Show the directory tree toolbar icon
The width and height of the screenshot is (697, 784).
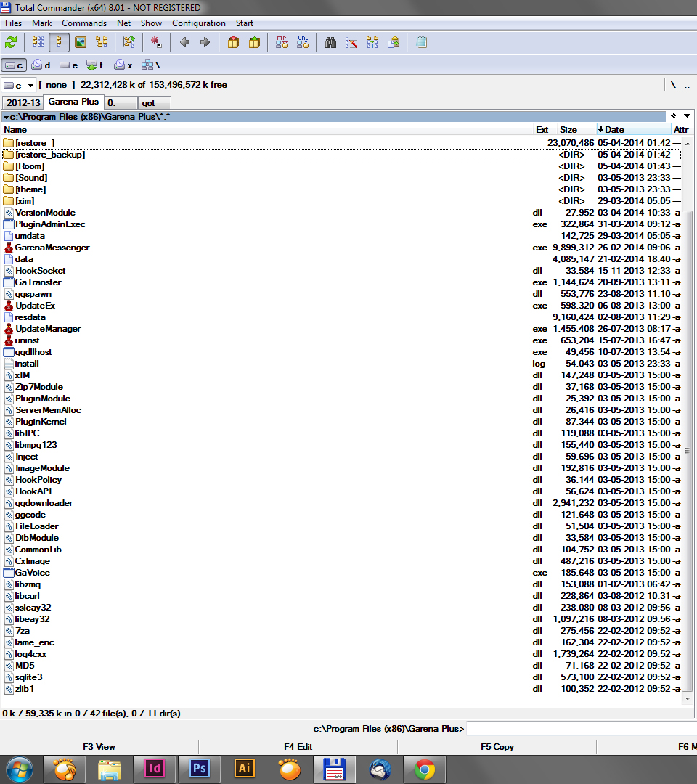click(x=102, y=43)
